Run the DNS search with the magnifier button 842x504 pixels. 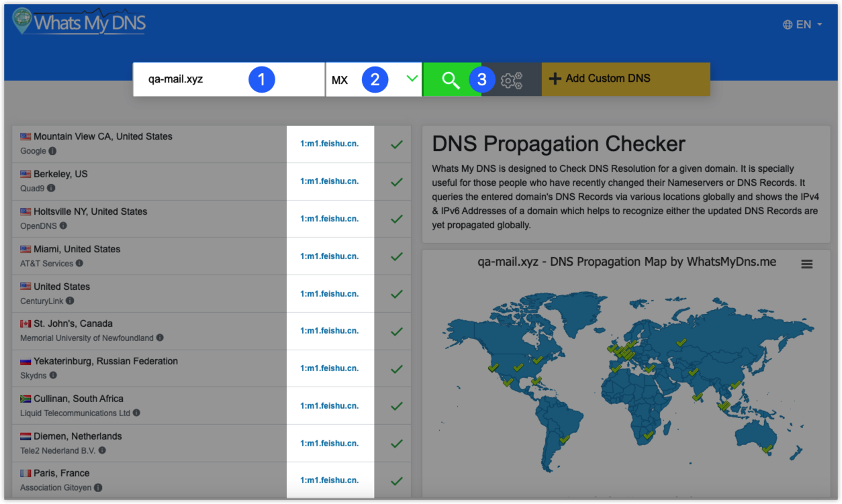(x=451, y=79)
